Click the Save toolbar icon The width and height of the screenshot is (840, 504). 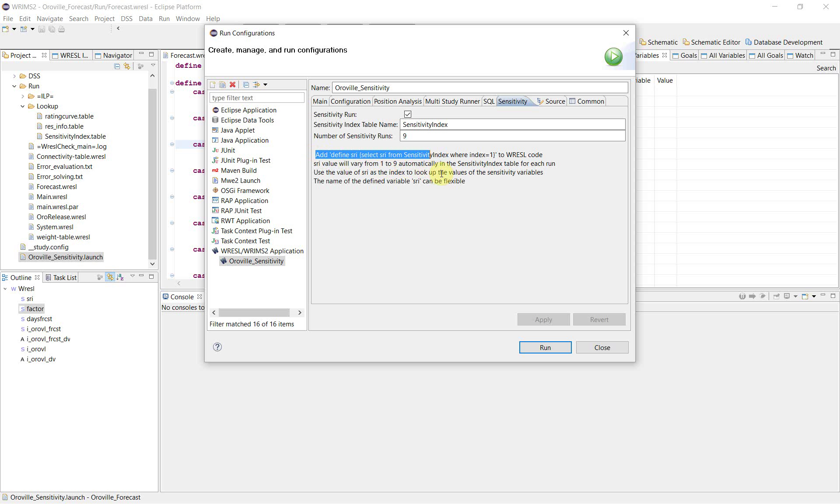(x=42, y=29)
